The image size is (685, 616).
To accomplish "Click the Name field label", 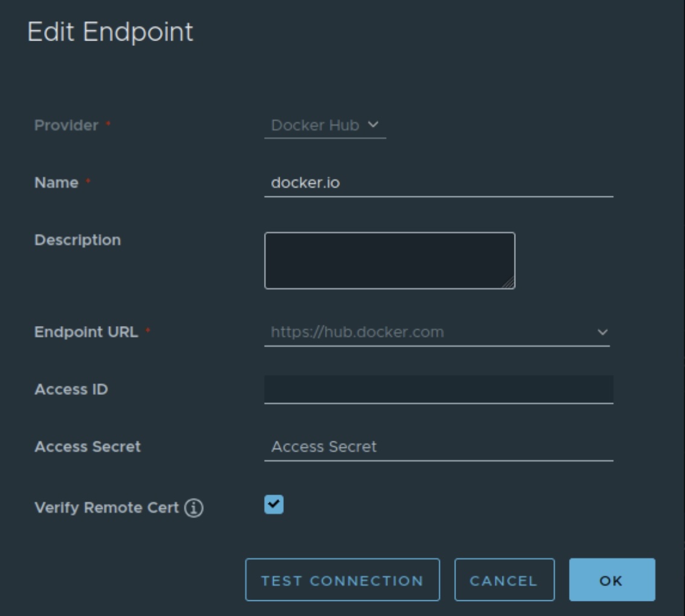I will [56, 183].
